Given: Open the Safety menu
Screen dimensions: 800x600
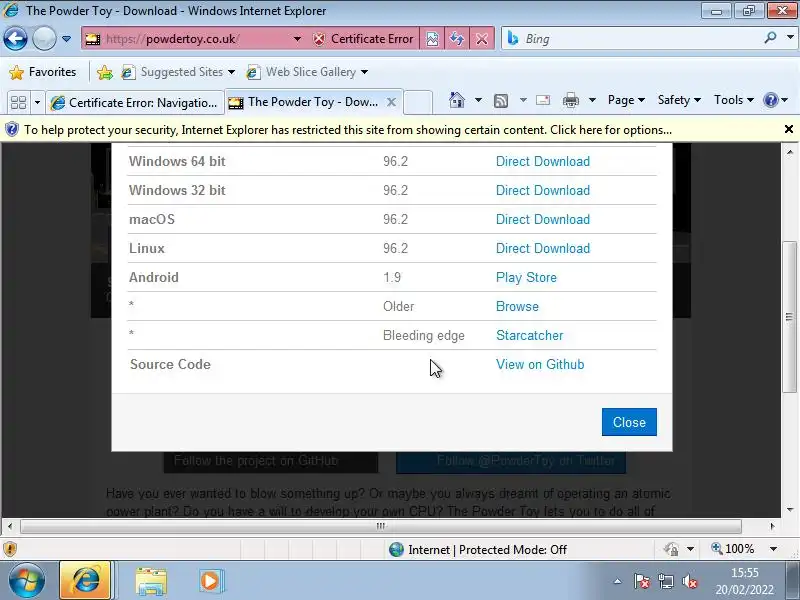Looking at the screenshot, I should pos(679,100).
